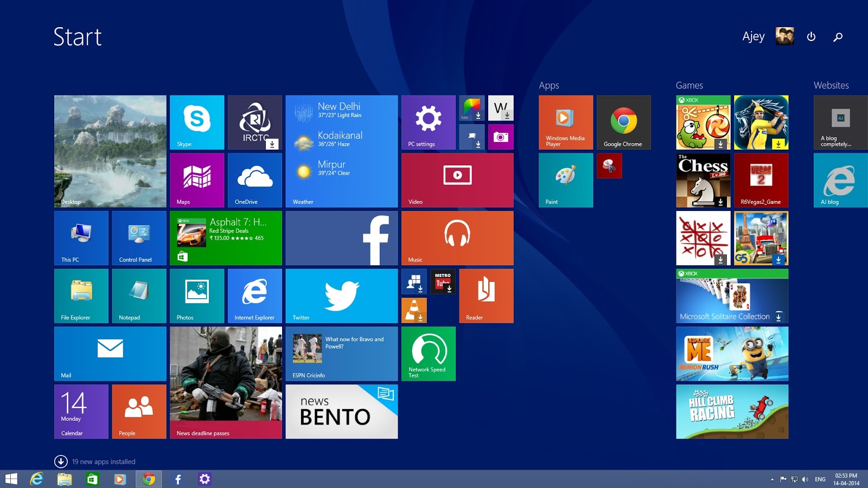Screen dimensions: 868x488
Task: Open the AJ blog website tile
Action: [x=841, y=180]
